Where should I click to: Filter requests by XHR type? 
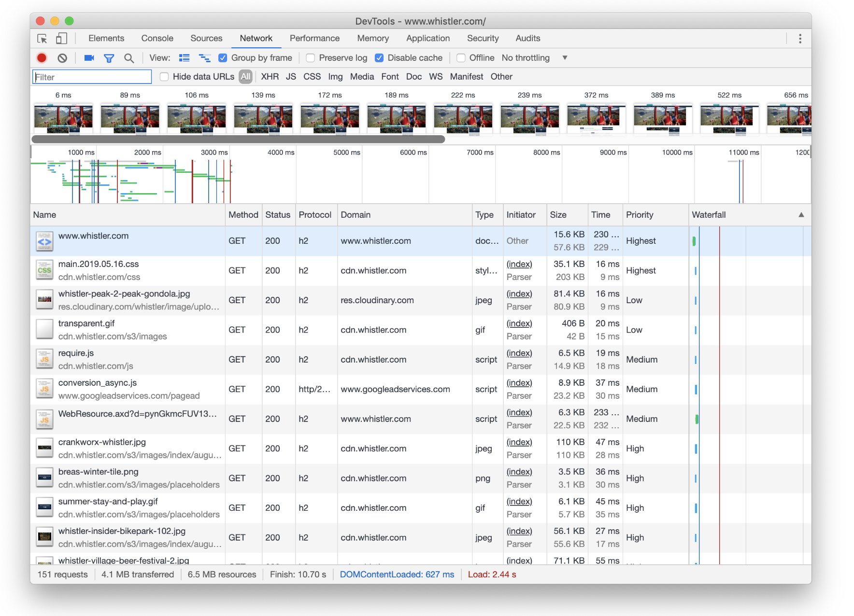click(x=270, y=77)
